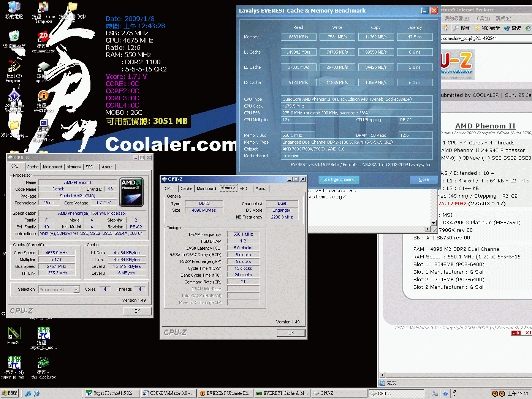Click the Windows Start (開始) button
Viewport: 532px width, 399px height.
tap(10, 393)
